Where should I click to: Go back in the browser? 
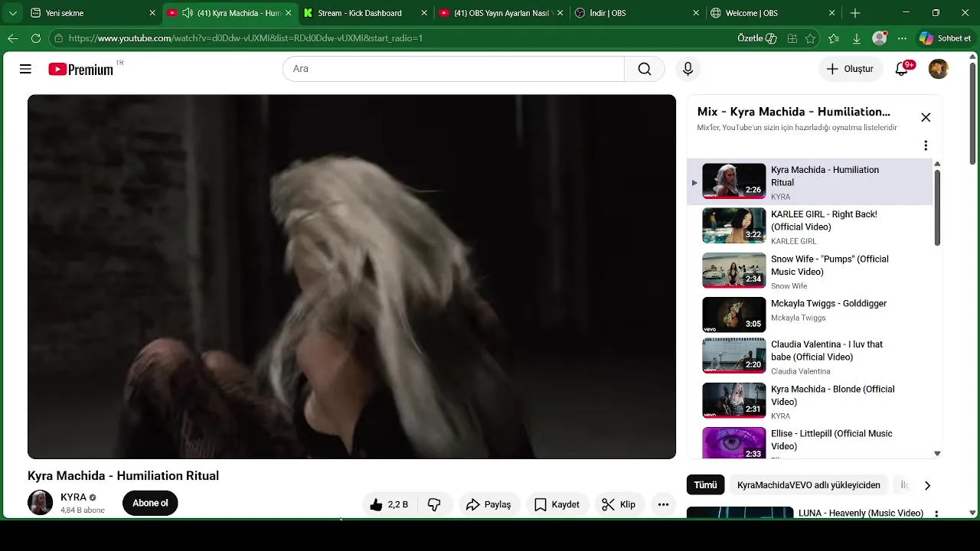(x=13, y=38)
